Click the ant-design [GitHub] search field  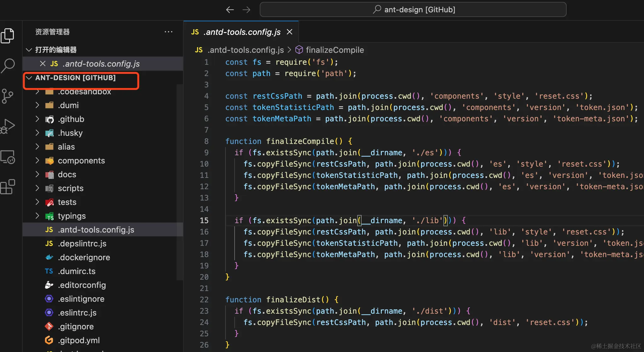pos(413,10)
